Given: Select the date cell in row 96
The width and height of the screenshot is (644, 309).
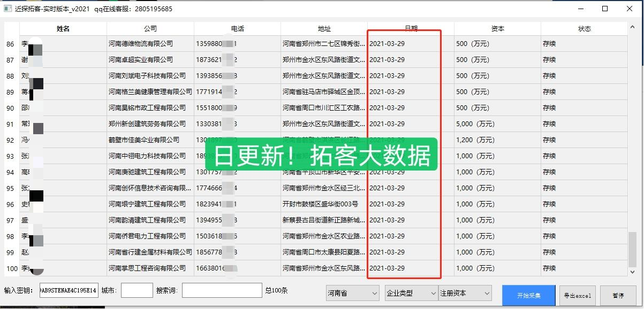Looking at the screenshot, I should tap(411, 204).
